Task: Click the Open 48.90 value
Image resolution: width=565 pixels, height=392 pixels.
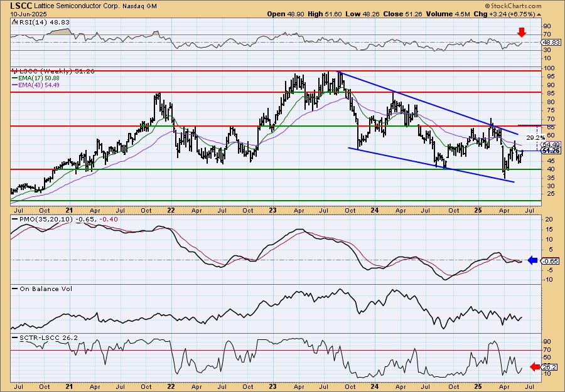Action: [286, 14]
